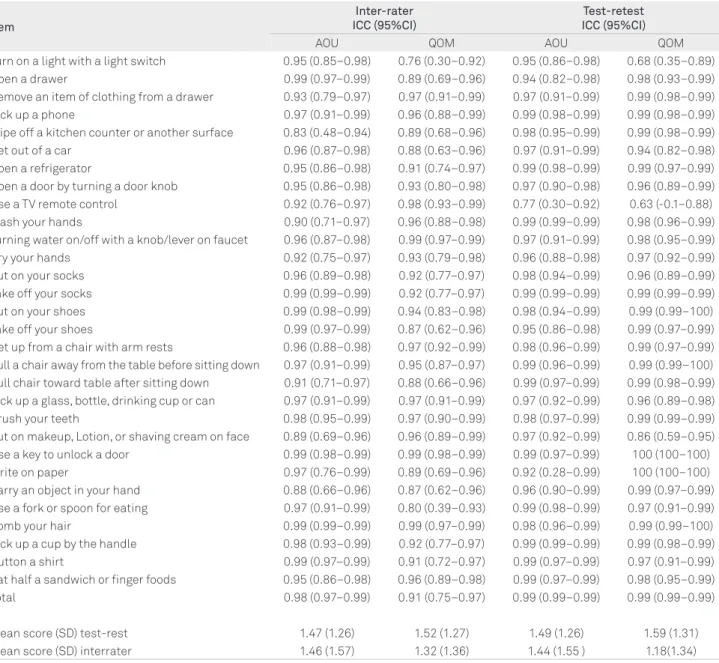Click the cell '0.91 (0.72-0.97)'

pyautogui.click(x=442, y=562)
